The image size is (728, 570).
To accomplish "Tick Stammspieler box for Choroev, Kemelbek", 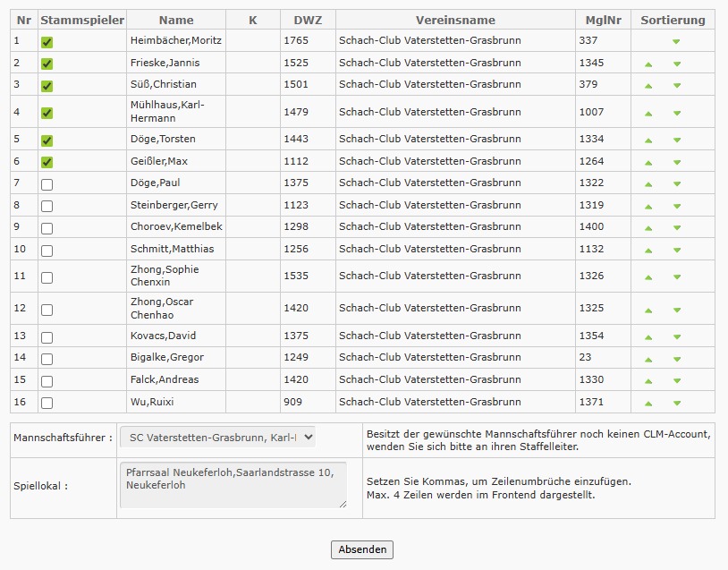I will point(47,228).
